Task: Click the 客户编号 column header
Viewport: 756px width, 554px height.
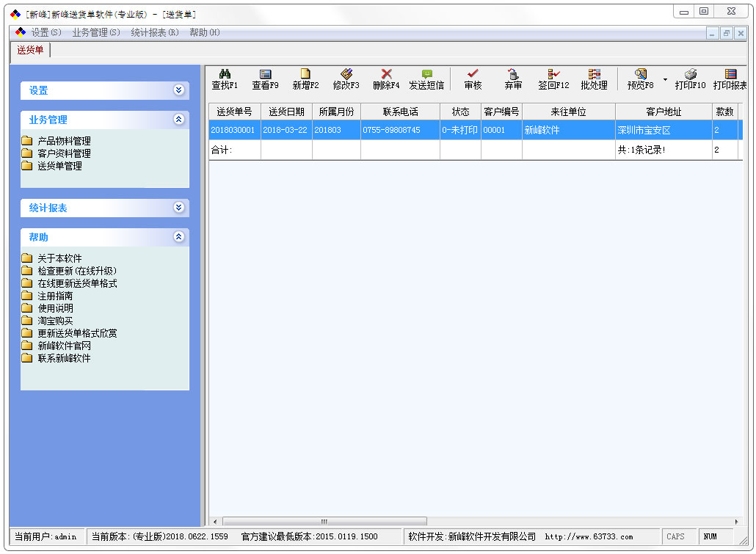Action: [x=501, y=112]
